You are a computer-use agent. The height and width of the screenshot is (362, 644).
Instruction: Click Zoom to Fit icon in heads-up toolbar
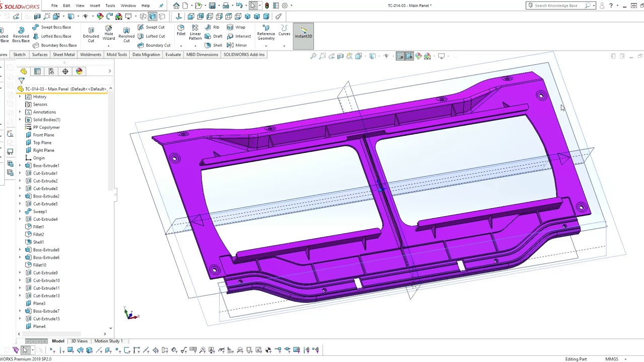(x=313, y=56)
